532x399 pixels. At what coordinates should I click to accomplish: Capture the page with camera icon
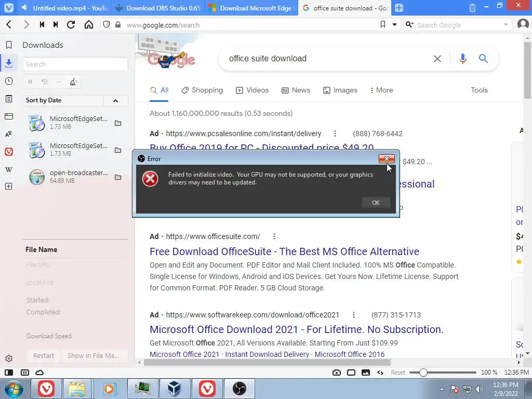(337, 373)
